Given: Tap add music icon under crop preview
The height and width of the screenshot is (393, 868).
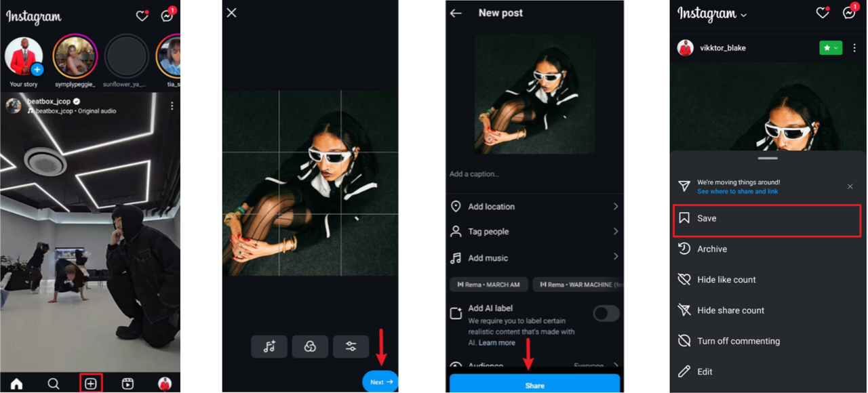Looking at the screenshot, I should (x=269, y=346).
